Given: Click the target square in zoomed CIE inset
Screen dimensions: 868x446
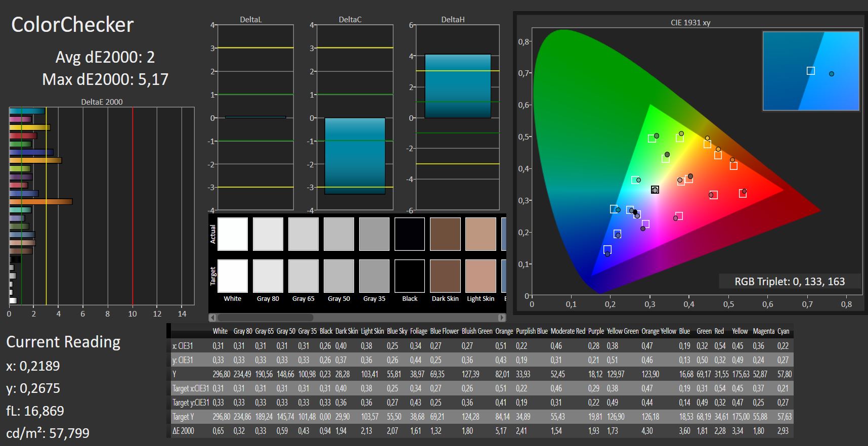Looking at the screenshot, I should pyautogui.click(x=810, y=71).
